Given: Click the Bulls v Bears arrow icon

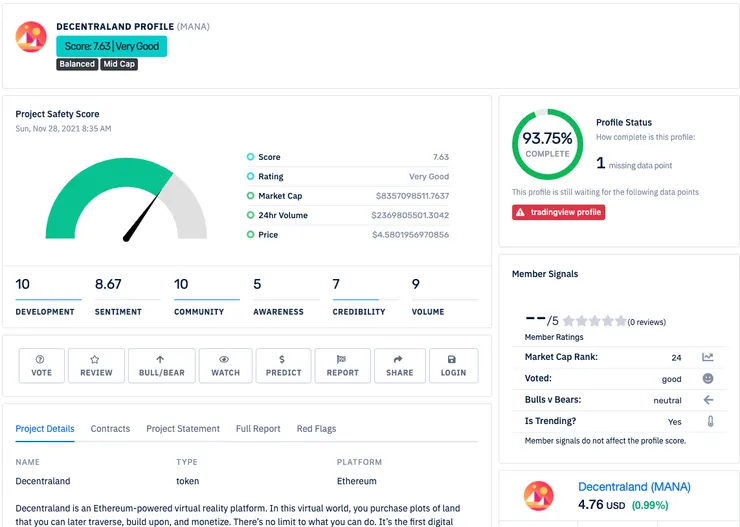Looking at the screenshot, I should click(708, 400).
